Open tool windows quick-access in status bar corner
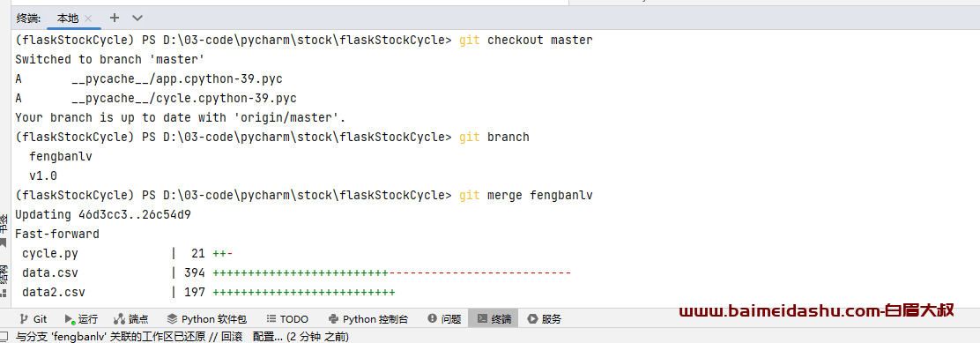980x343 pixels. click(5, 337)
